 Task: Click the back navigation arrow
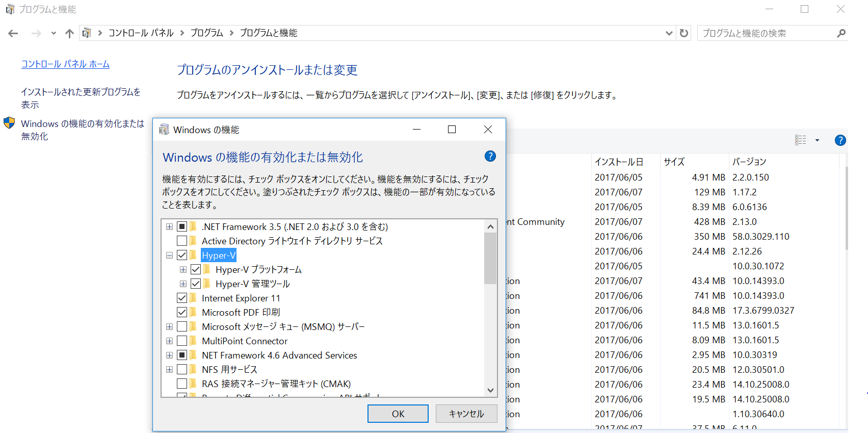(13, 33)
